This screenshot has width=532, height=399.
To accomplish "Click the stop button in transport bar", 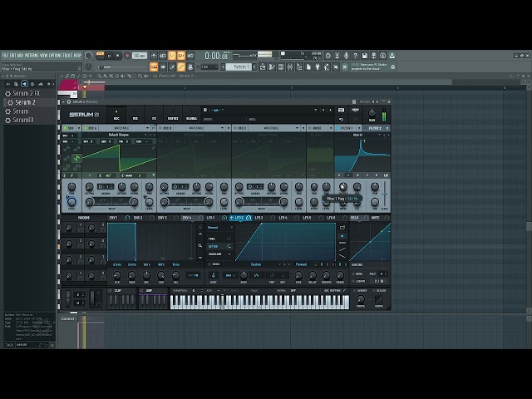I will click(x=118, y=56).
